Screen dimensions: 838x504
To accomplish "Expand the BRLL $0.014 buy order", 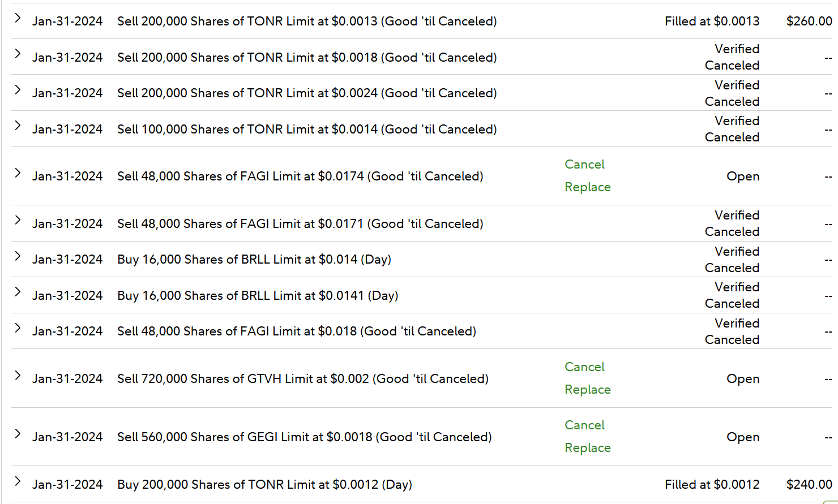I will pos(18,256).
